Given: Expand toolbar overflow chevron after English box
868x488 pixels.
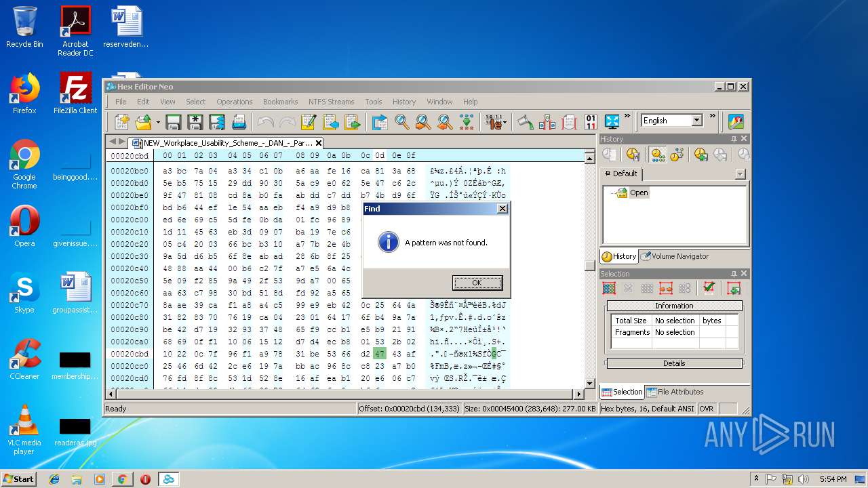Looking at the screenshot, I should 712,117.
